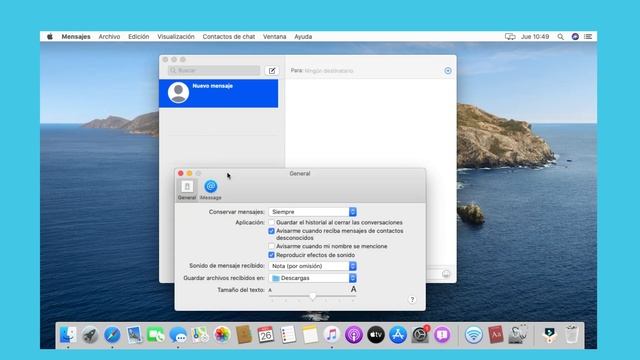Open the Ventana menu
The image size is (640, 360).
274,37
